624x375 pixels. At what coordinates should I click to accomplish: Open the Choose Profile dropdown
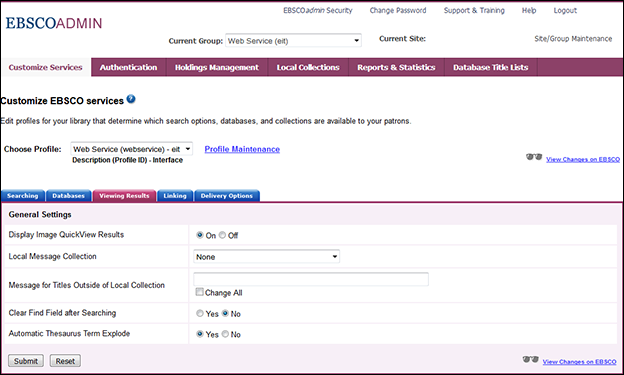pos(132,149)
